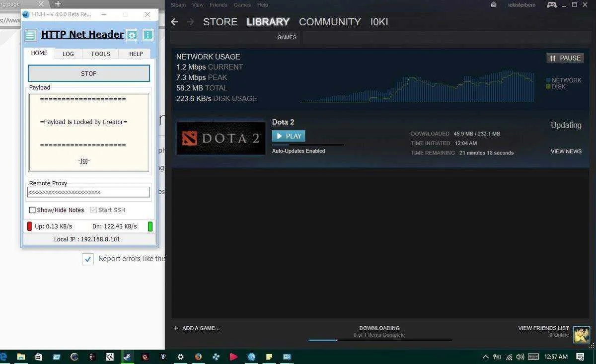Open VIEW FRIENDS LIST
The height and width of the screenshot is (364, 596).
[x=543, y=328]
